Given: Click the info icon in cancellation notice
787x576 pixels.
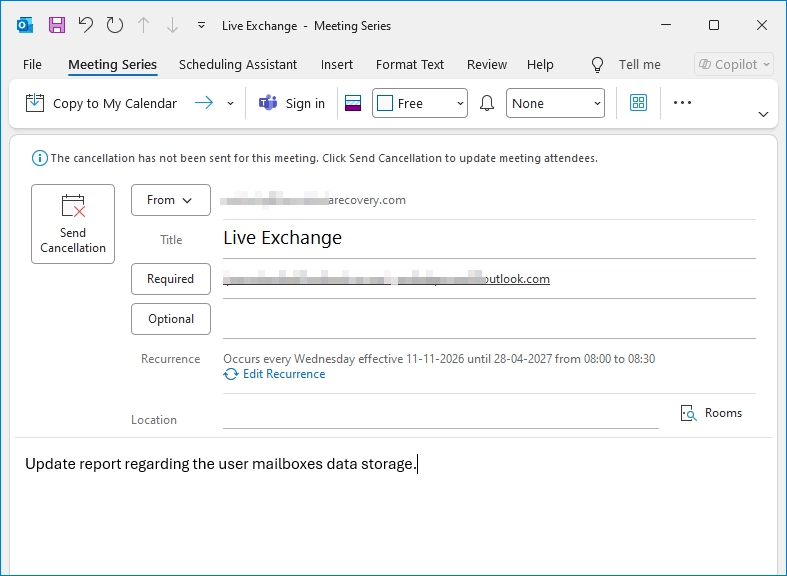Looking at the screenshot, I should [x=40, y=159].
